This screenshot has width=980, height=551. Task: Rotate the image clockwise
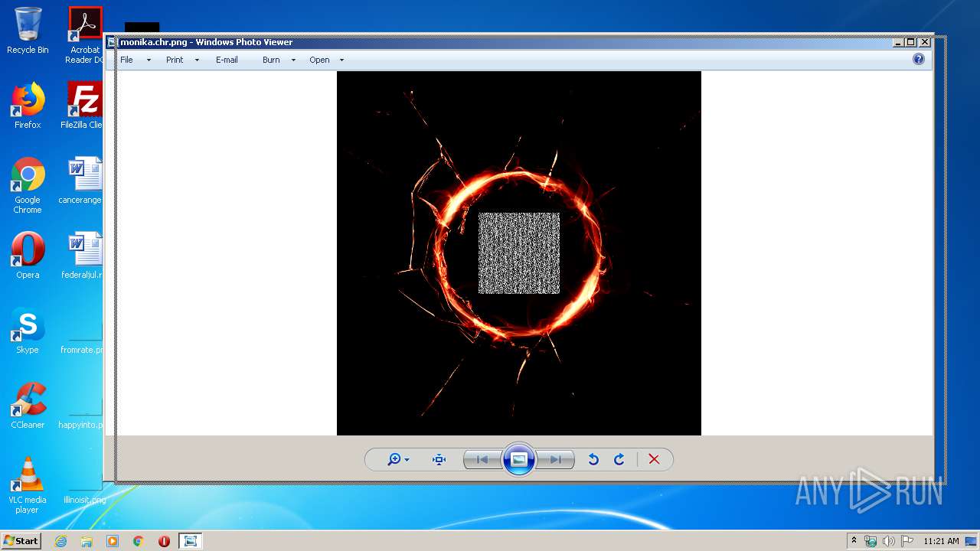point(619,459)
